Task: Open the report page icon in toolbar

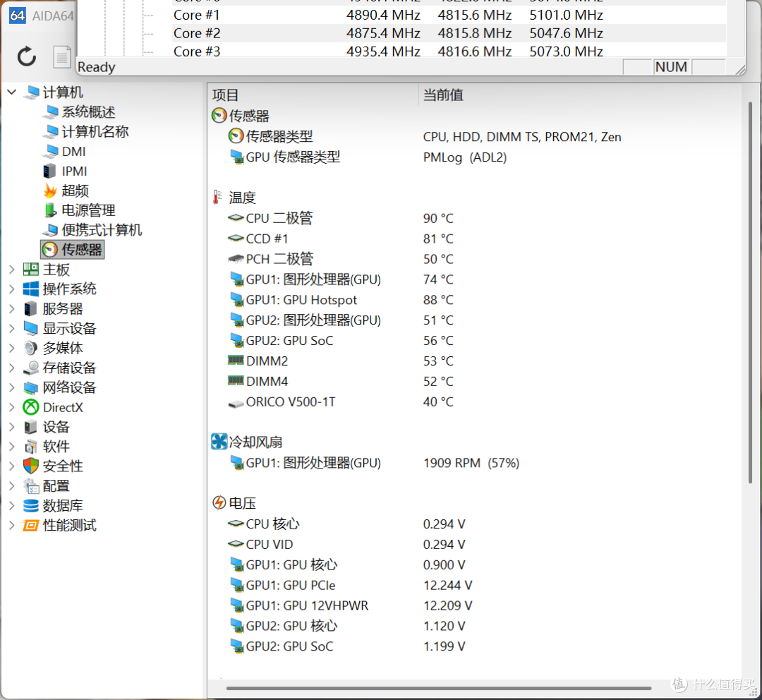Action: coord(61,56)
